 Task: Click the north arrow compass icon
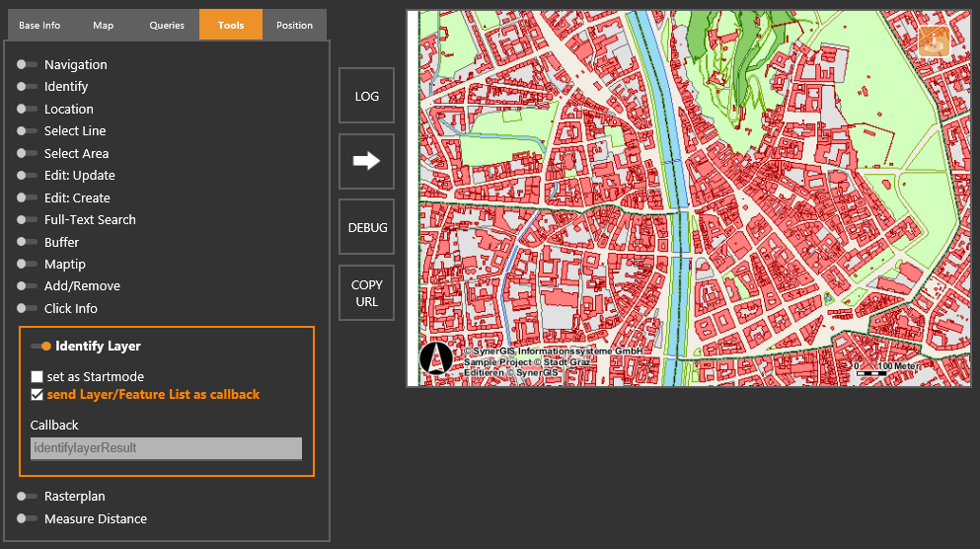(x=435, y=357)
